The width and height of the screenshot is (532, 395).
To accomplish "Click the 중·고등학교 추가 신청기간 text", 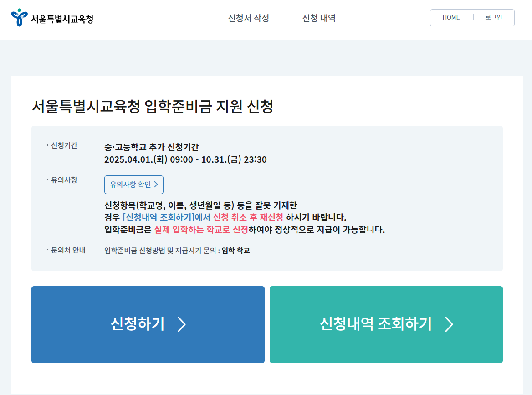I will click(151, 147).
